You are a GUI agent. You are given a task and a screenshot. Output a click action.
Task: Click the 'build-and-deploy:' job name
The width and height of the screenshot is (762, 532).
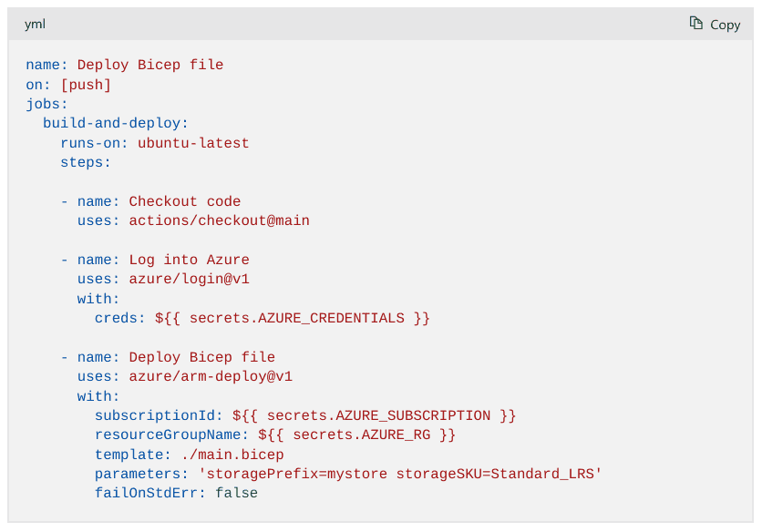116,123
